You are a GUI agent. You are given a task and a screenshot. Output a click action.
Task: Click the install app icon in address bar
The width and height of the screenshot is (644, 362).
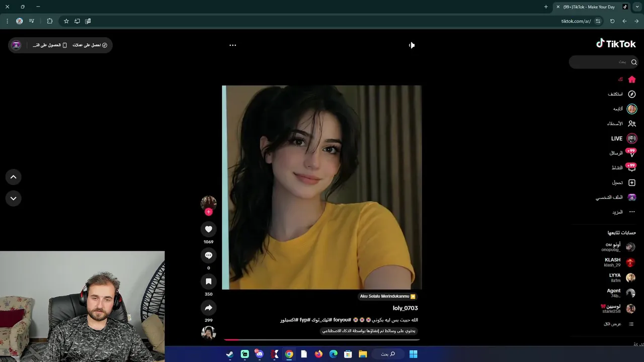77,21
